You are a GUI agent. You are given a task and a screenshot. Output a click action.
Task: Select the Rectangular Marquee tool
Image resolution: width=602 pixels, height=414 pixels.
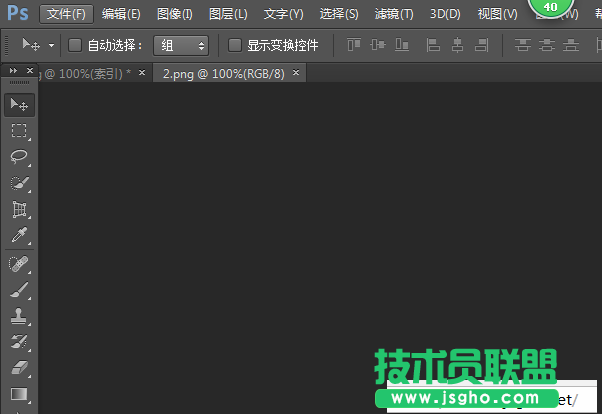point(19,131)
